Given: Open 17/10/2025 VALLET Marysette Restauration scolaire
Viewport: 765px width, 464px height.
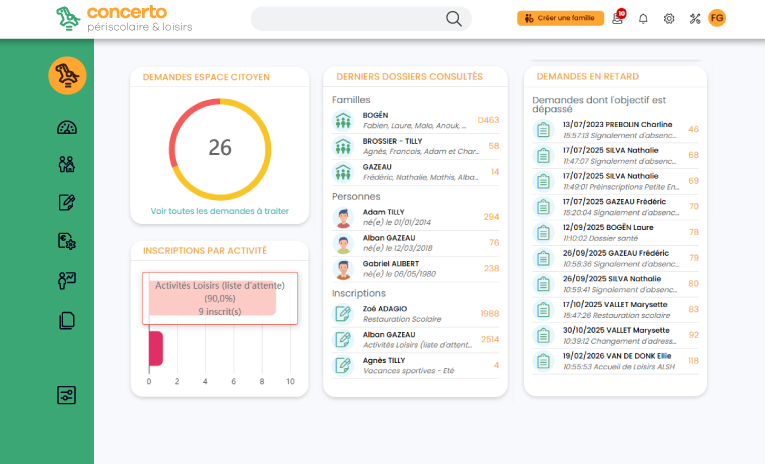Looking at the screenshot, I should point(615,310).
